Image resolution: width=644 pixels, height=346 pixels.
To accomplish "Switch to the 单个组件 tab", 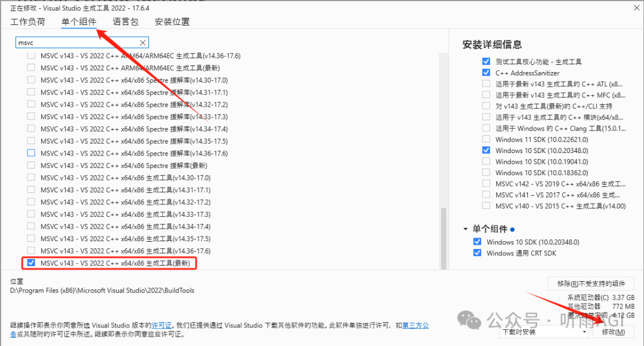I will (79, 21).
